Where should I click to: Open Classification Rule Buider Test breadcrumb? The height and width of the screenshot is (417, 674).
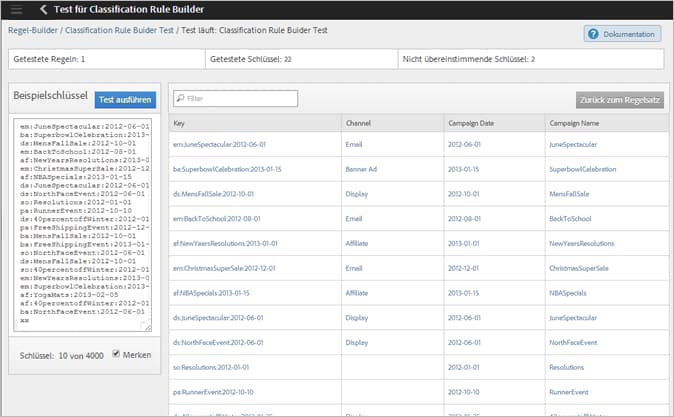tap(119, 31)
